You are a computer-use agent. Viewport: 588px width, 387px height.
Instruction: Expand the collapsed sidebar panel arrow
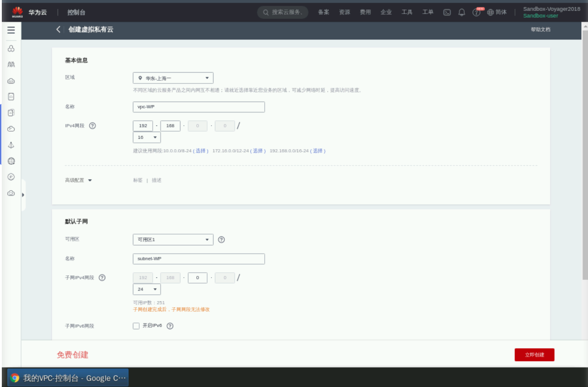click(23, 195)
